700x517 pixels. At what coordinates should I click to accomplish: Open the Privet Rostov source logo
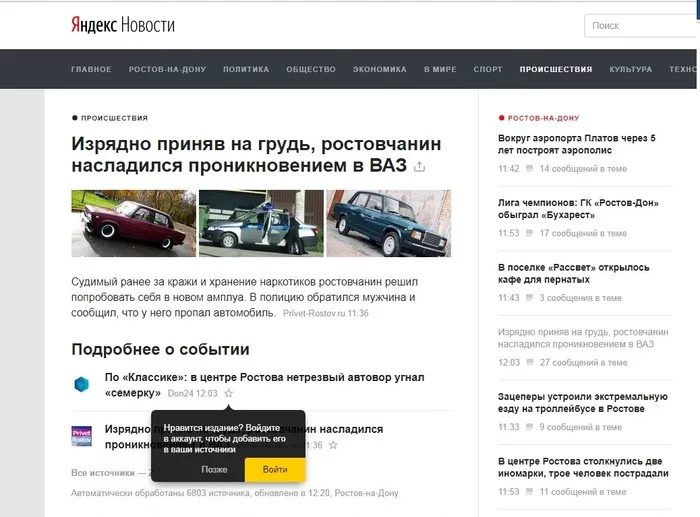[82, 436]
